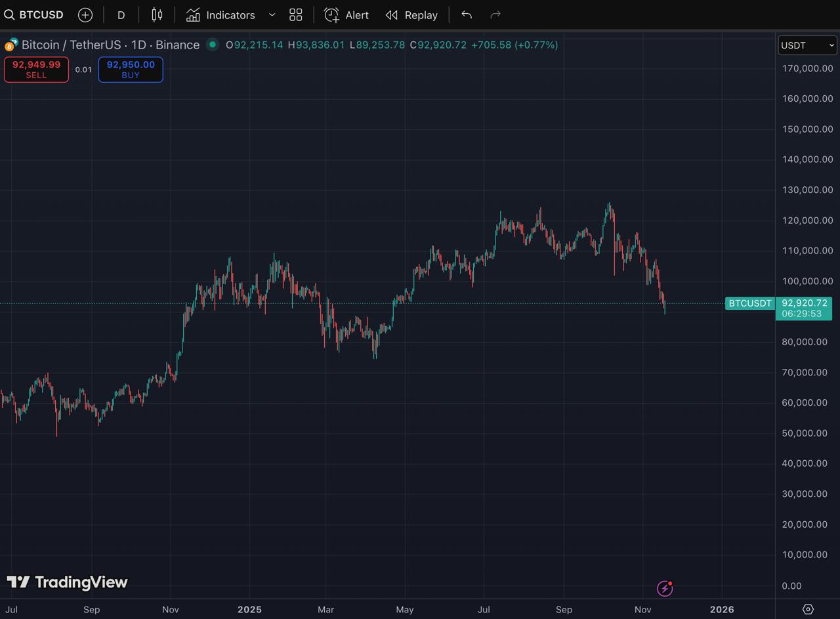Add a symbol with the plus icon
Screen dimensions: 840x619
click(85, 14)
